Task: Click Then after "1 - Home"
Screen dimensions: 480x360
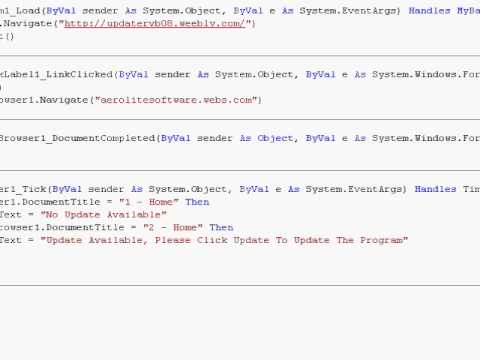Action: tap(197, 202)
